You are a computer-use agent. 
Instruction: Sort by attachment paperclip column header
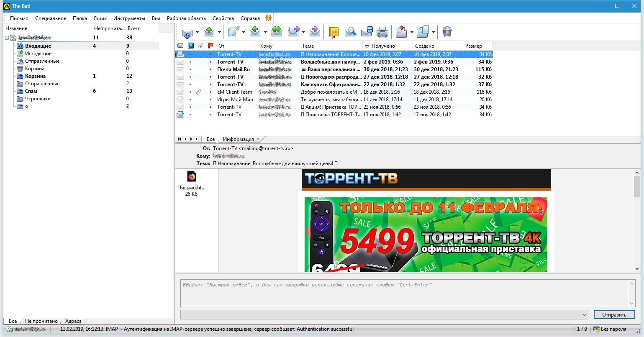point(201,46)
